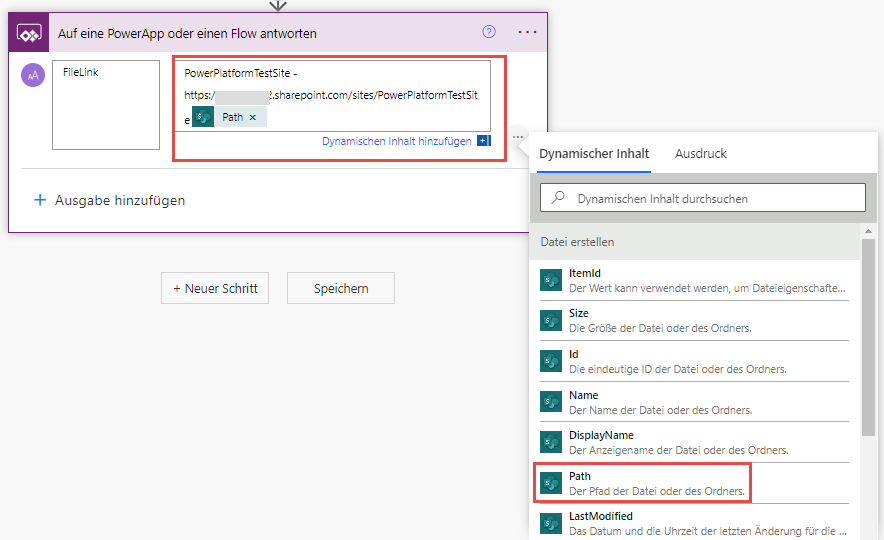Click the PowerApps icon in action header
This screenshot has height=540, width=884.
click(28, 33)
